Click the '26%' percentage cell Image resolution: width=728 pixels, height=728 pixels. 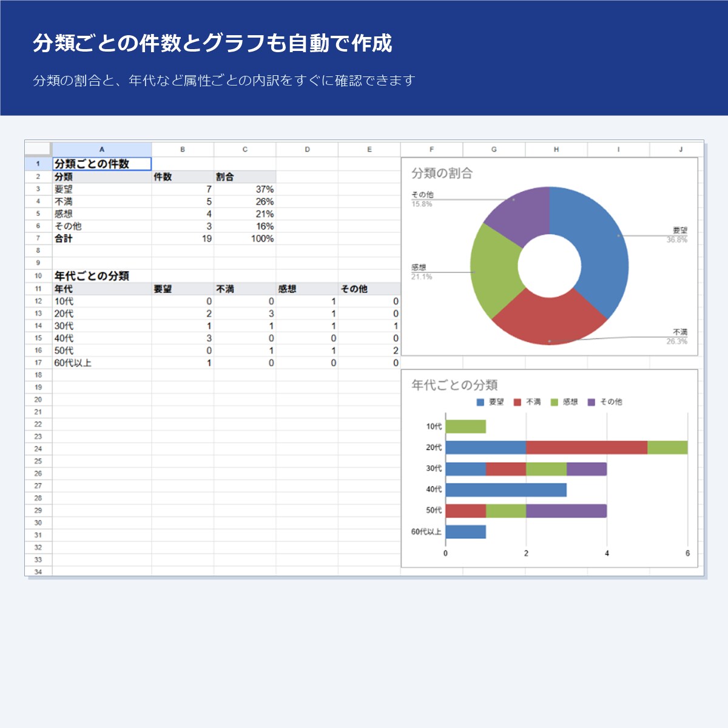tap(245, 201)
